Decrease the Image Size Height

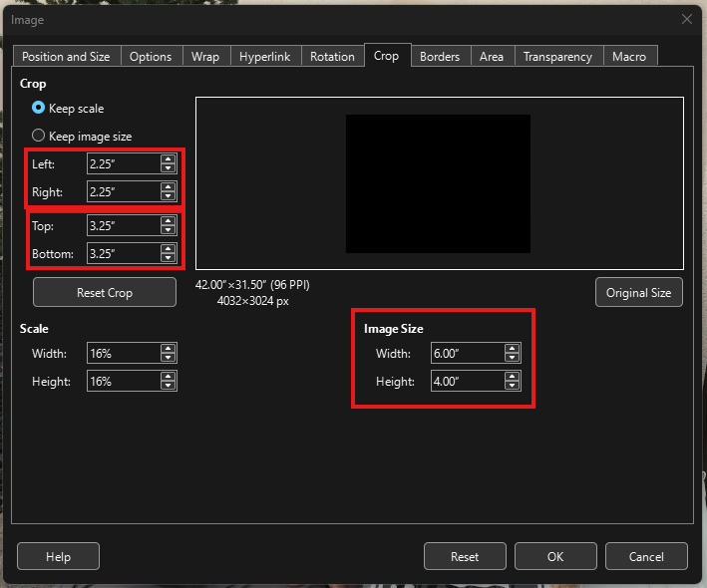[512, 386]
